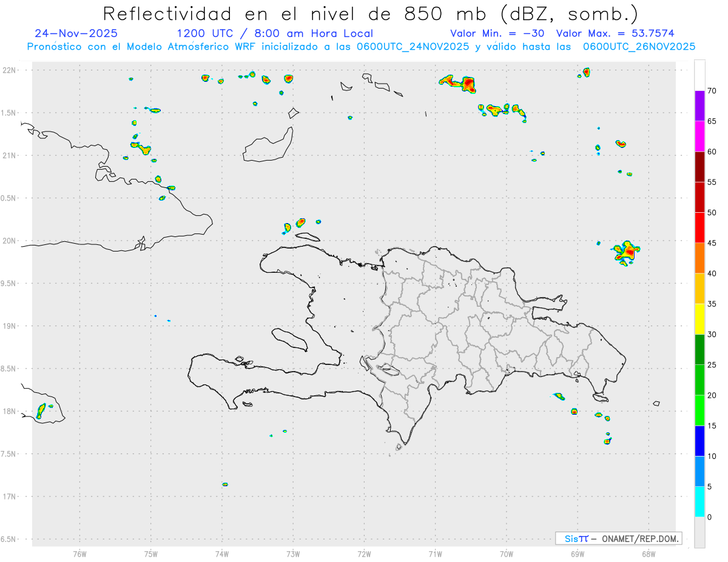The image size is (728, 562).
Task: Select the 35–40 dBZ gold band
Action: 699,289
